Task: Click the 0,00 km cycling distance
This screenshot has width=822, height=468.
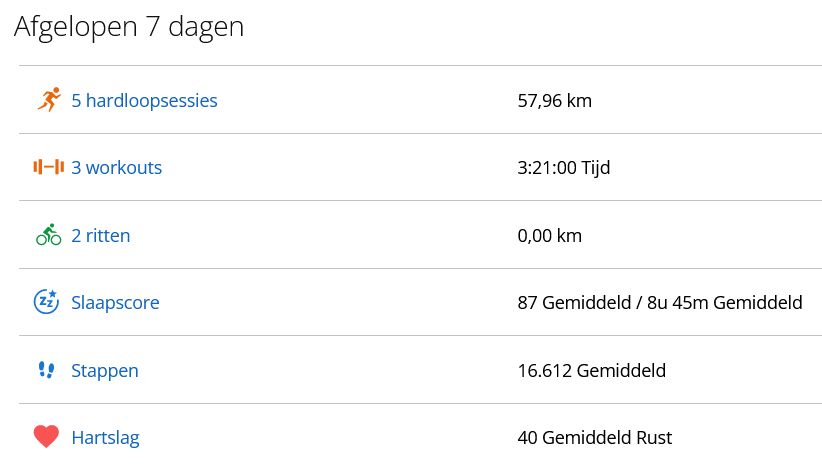Action: pos(550,236)
